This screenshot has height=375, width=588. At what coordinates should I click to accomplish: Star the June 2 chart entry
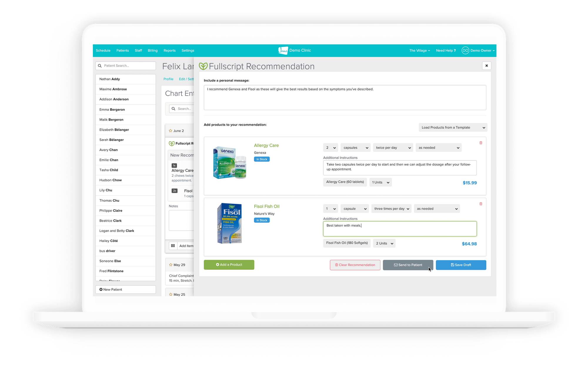tap(171, 131)
